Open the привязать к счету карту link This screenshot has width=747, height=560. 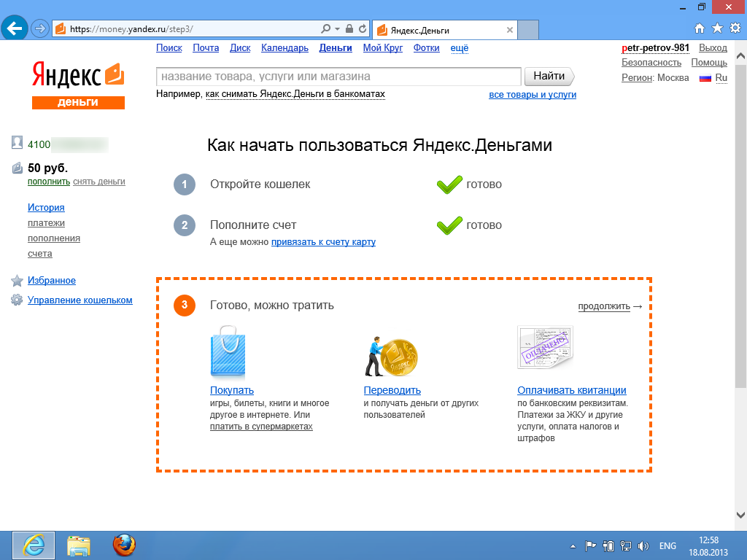323,242
